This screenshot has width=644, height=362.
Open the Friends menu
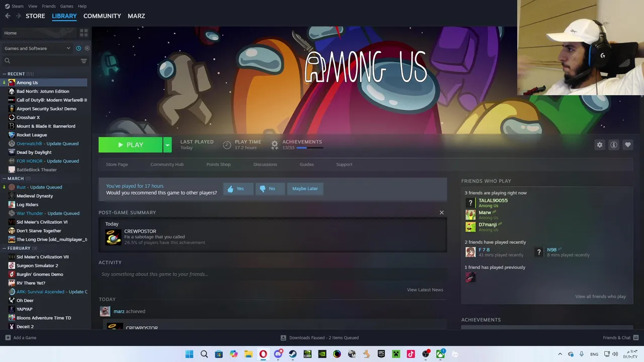click(49, 6)
